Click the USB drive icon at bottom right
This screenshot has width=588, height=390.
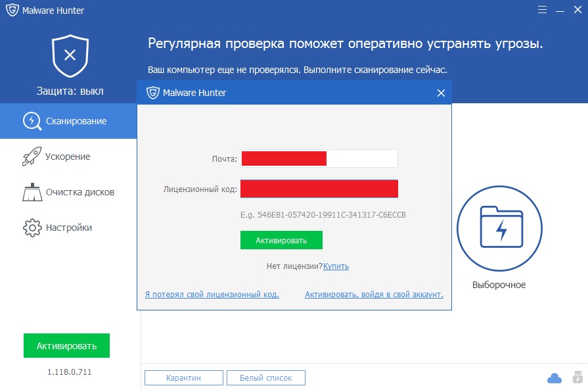pos(578,378)
